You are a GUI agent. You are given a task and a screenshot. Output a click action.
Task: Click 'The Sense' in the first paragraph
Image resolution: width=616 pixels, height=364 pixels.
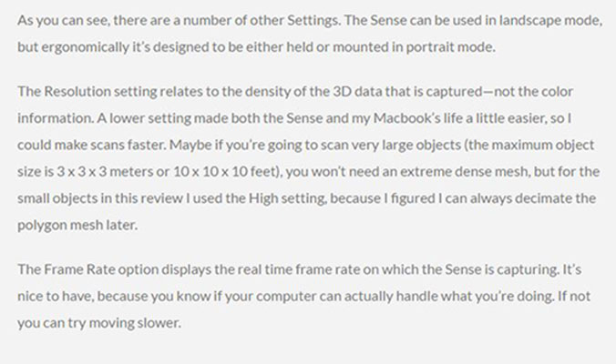click(x=375, y=20)
